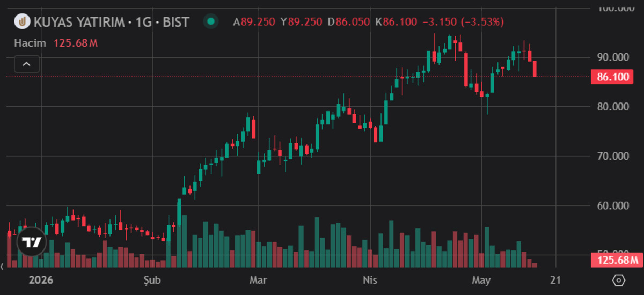Click the high value Y89.250
Viewport: 644px width, 295px height.
(x=302, y=22)
